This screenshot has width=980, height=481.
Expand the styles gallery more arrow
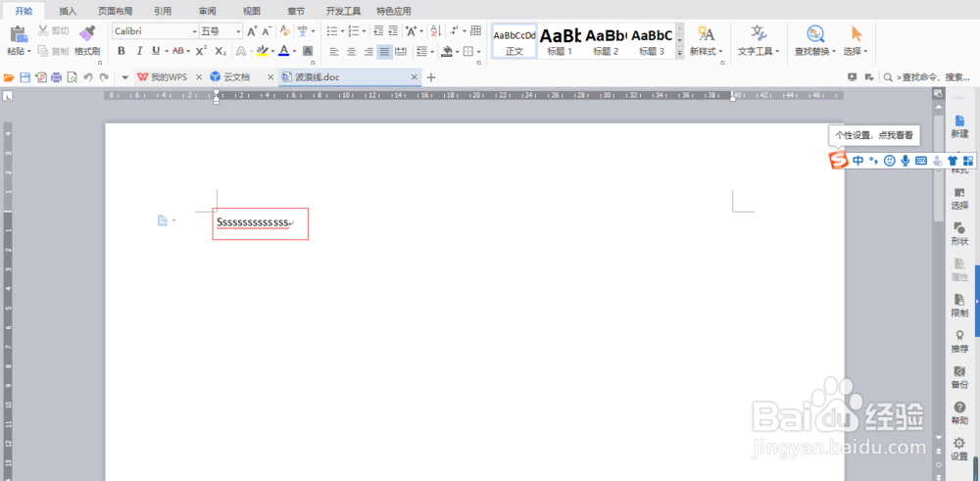(x=680, y=54)
